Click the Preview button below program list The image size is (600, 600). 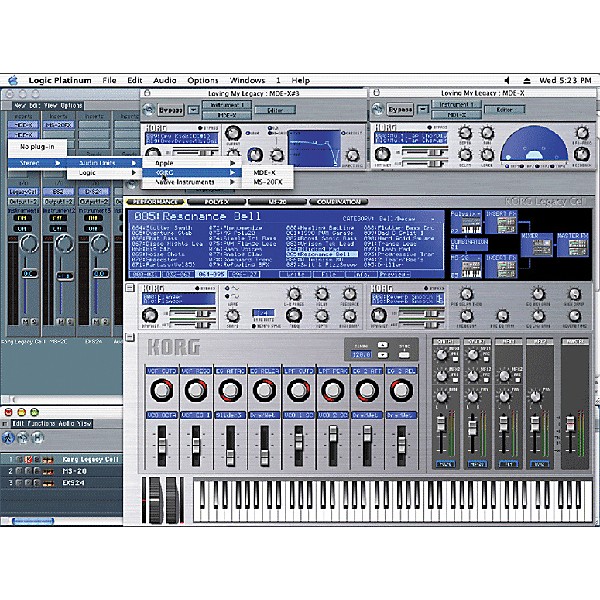point(395,274)
